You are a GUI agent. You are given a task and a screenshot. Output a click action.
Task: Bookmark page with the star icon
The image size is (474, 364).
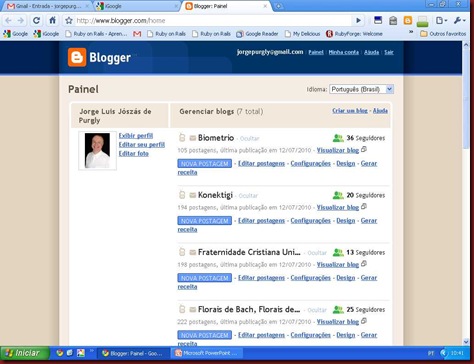[x=69, y=21]
